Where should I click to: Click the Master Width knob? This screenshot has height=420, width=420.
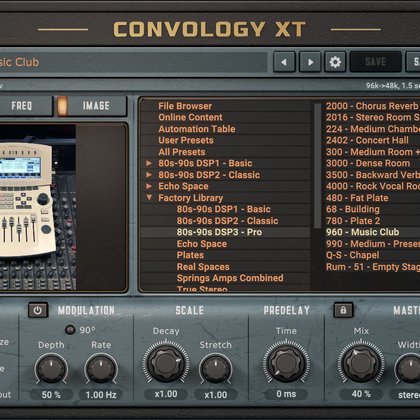click(x=408, y=369)
